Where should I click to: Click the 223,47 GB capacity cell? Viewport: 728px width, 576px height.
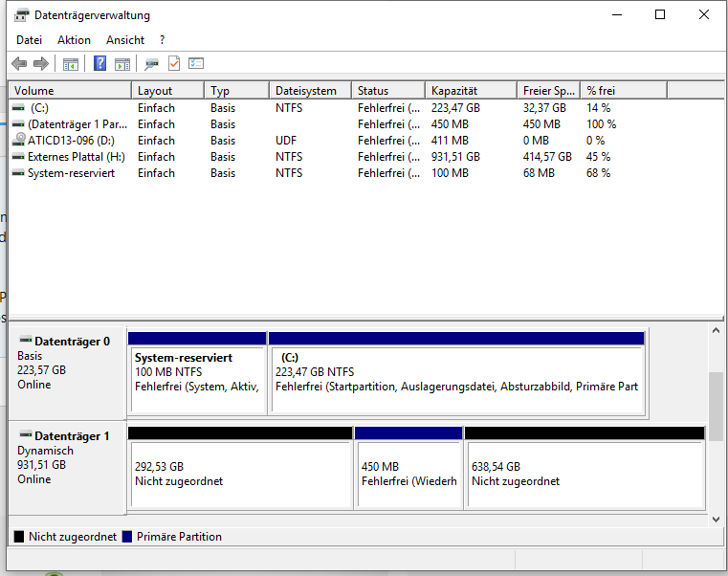(455, 108)
